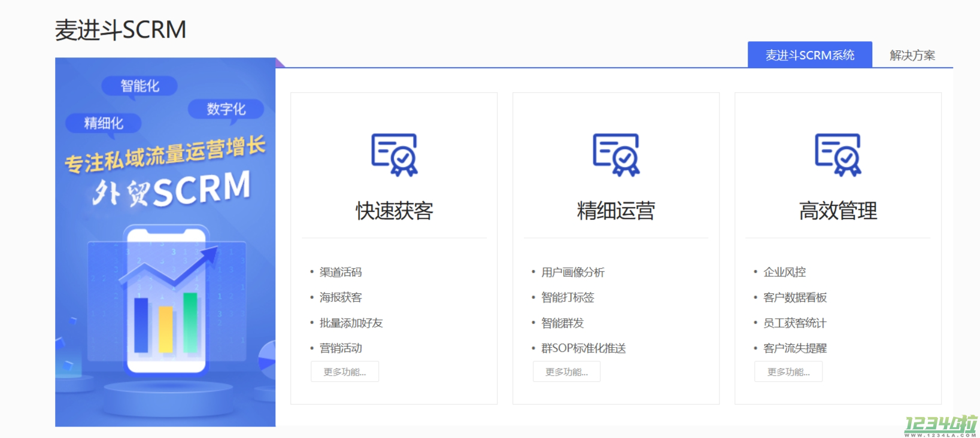Select the 营销活动 list item

(341, 348)
